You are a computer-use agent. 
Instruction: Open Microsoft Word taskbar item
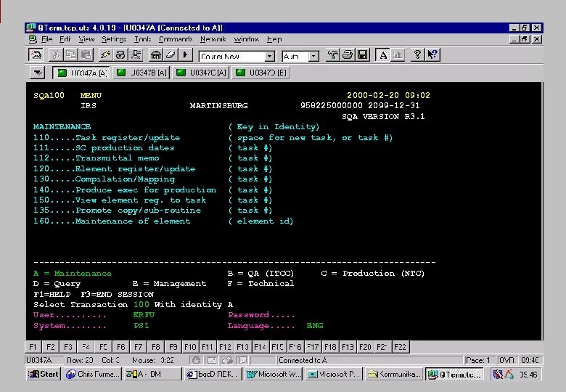(274, 375)
